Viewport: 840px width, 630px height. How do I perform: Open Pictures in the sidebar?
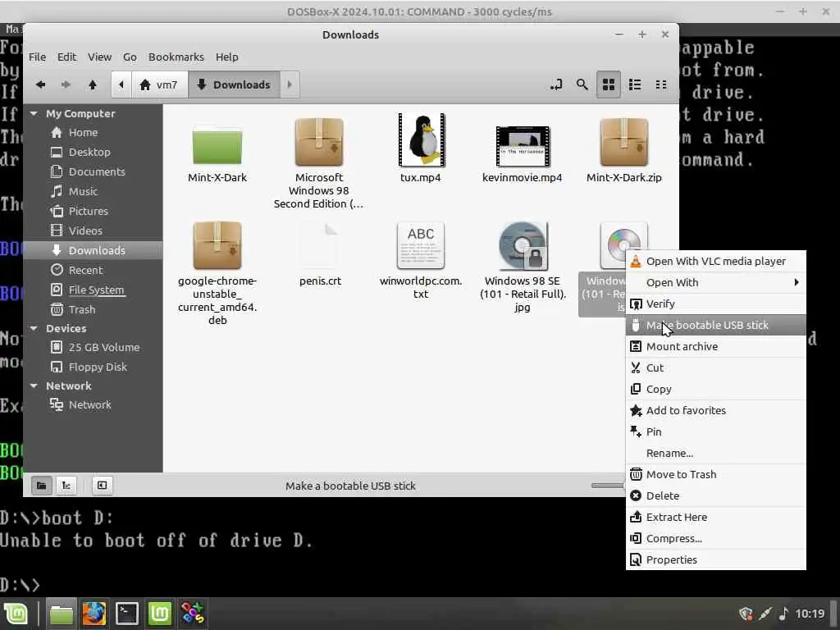click(93, 211)
